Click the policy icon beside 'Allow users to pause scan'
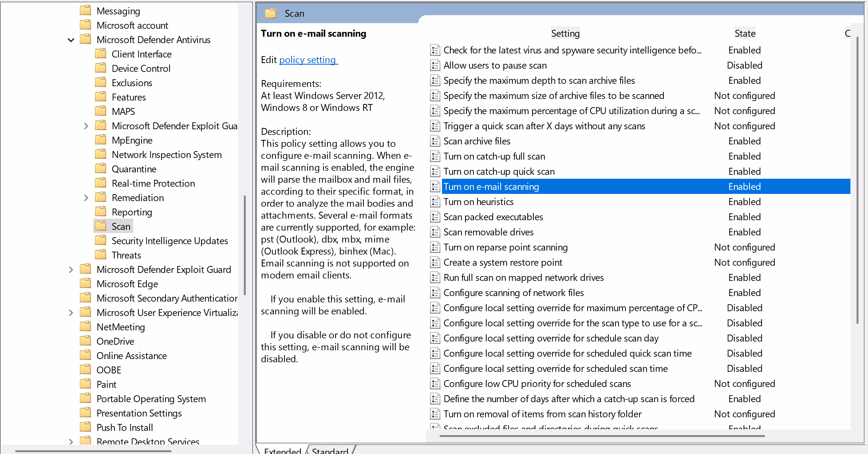Screen dimensions: 868x454 [435, 65]
